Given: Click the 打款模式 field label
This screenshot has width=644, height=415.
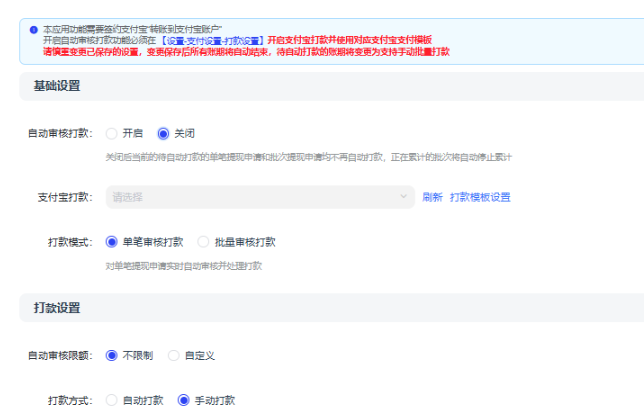Looking at the screenshot, I should (x=69, y=242).
